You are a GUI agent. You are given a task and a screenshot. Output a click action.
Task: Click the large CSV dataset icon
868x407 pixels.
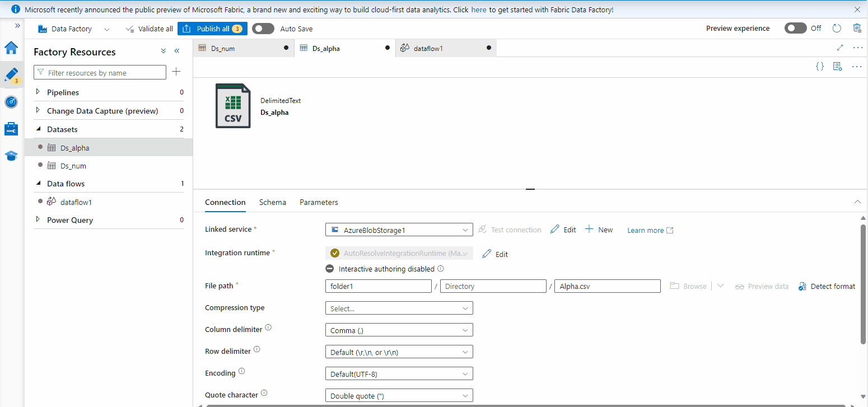(x=233, y=106)
